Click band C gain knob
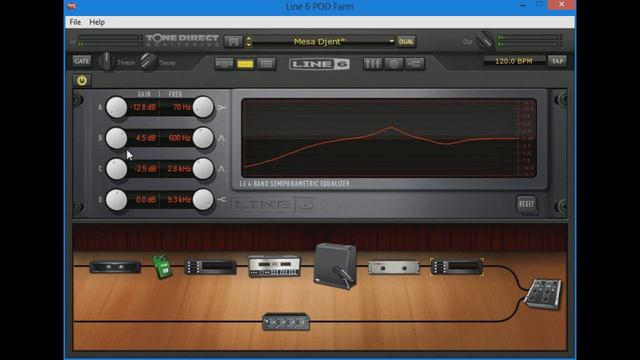Screen dimensions: 640x360 (116, 169)
